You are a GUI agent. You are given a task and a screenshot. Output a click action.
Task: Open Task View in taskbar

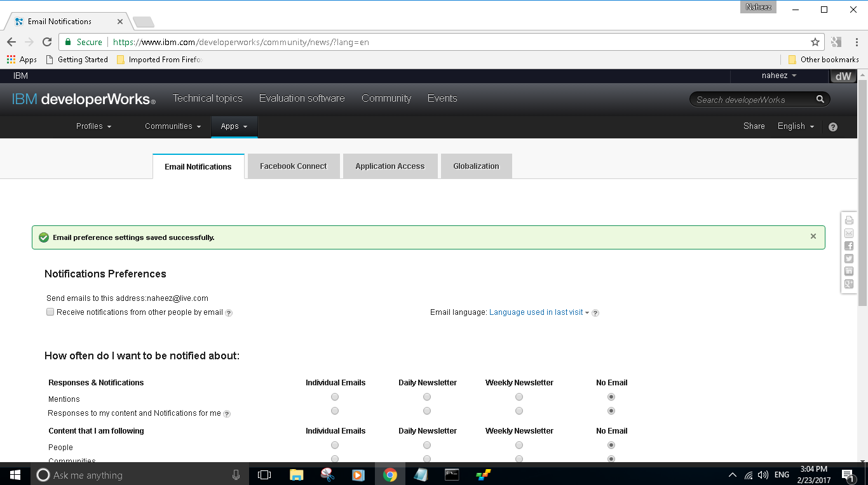pos(264,474)
